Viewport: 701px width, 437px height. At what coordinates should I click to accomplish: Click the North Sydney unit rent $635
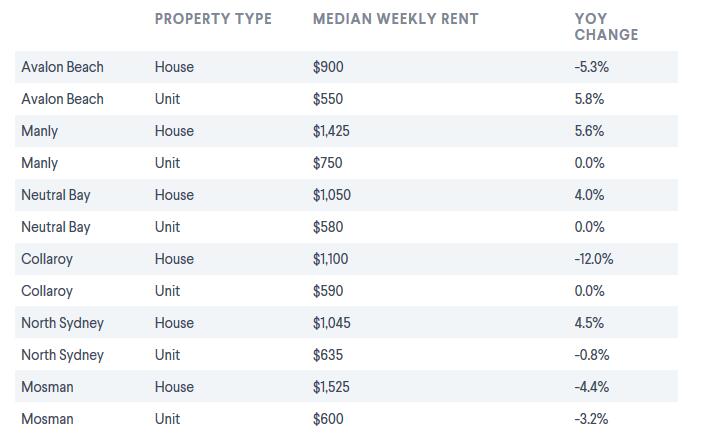[x=328, y=355]
